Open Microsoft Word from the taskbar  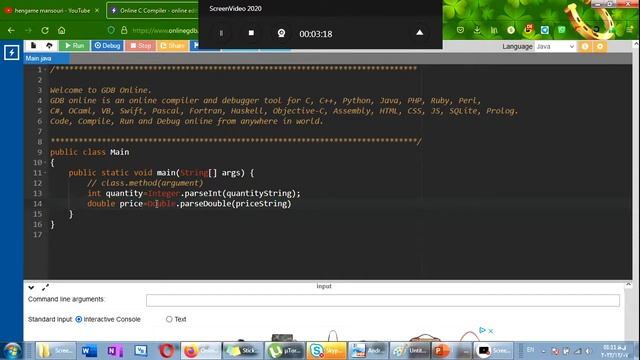89,351
